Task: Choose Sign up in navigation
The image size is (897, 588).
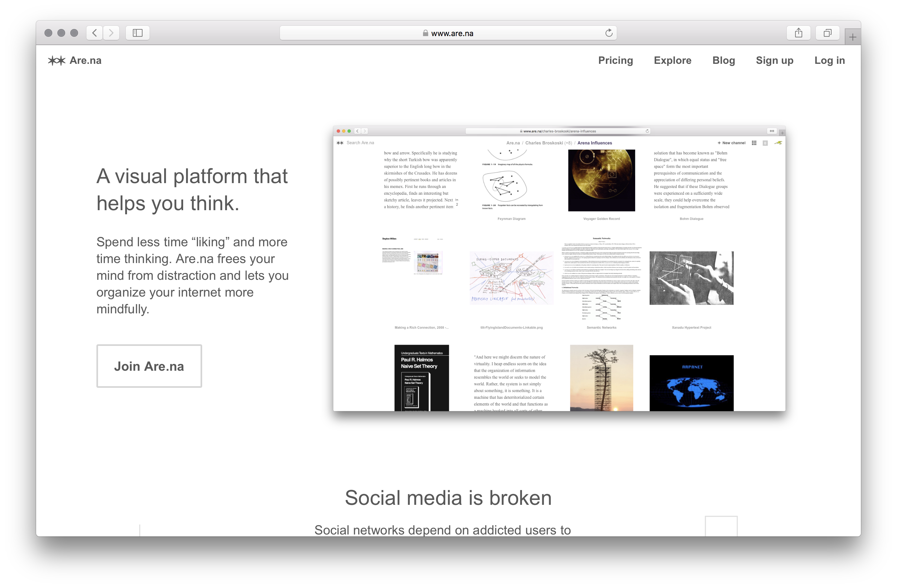Action: pyautogui.click(x=774, y=60)
